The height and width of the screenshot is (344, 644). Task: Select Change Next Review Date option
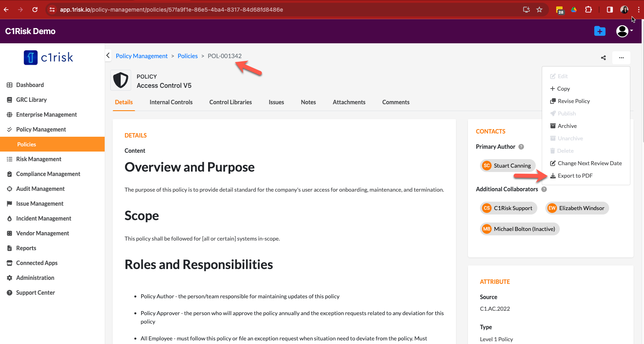586,163
